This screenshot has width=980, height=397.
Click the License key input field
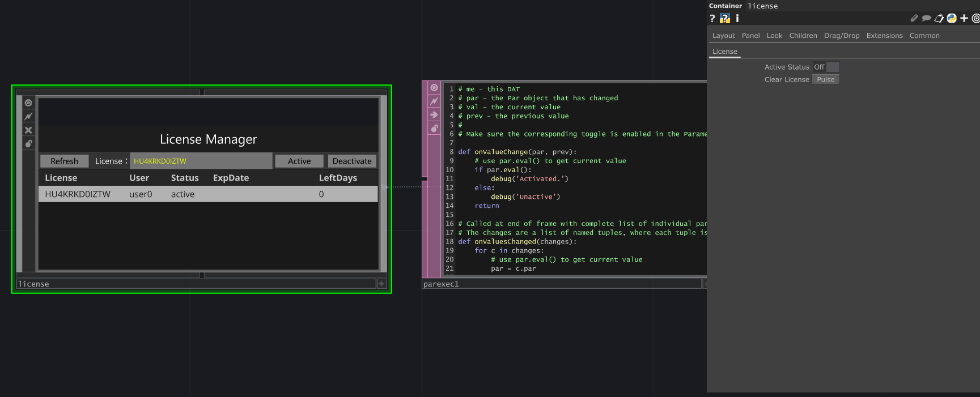[201, 161]
